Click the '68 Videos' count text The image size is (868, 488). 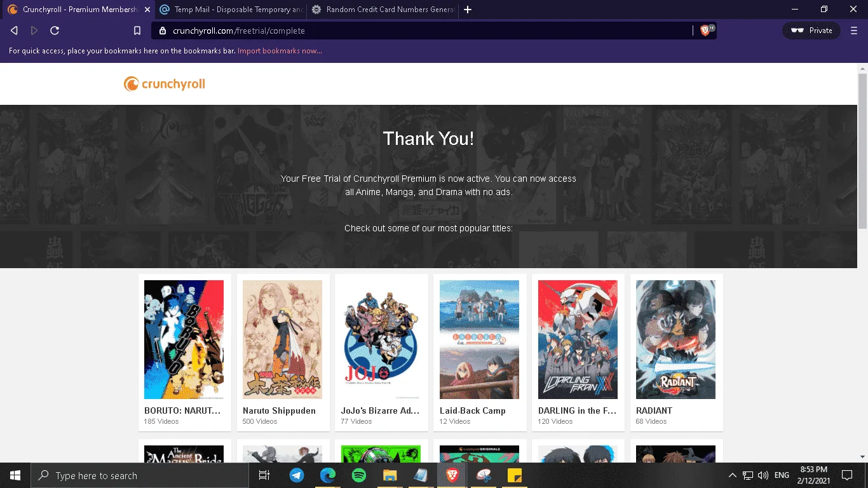coord(651,421)
